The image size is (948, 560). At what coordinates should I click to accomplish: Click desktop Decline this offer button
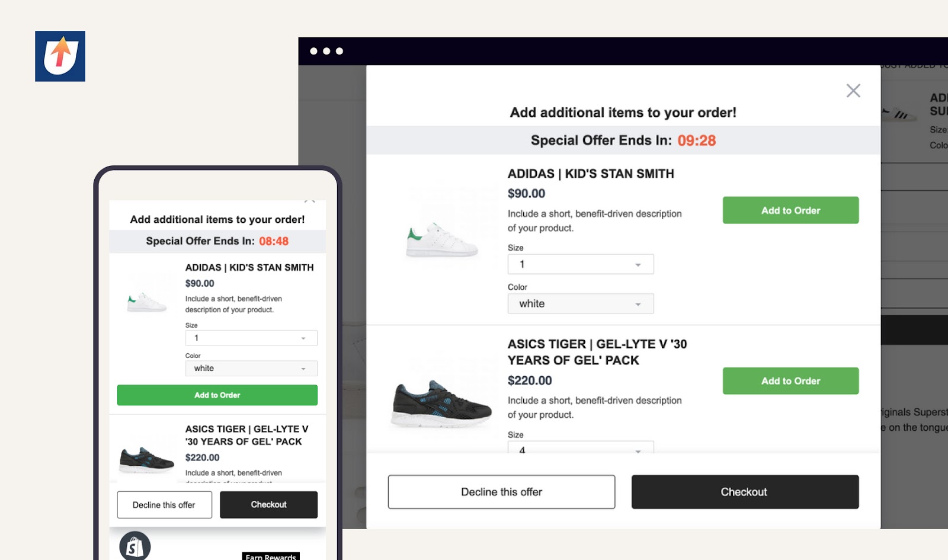point(501,492)
